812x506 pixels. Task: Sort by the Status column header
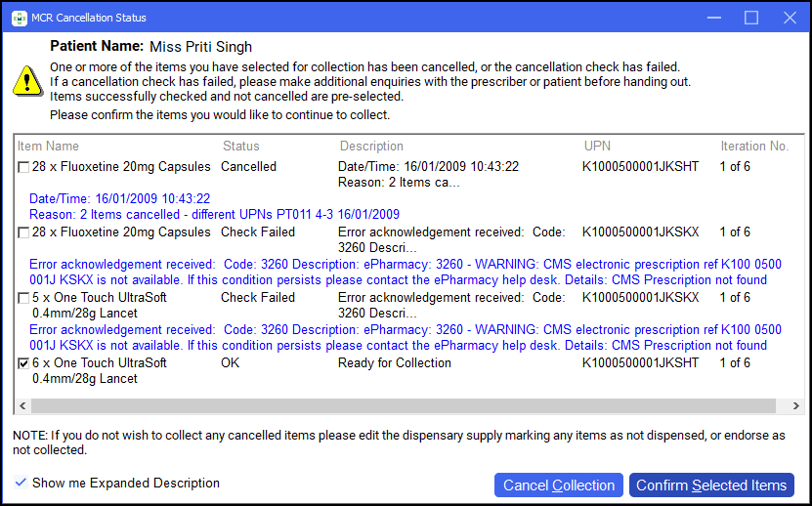(x=241, y=147)
